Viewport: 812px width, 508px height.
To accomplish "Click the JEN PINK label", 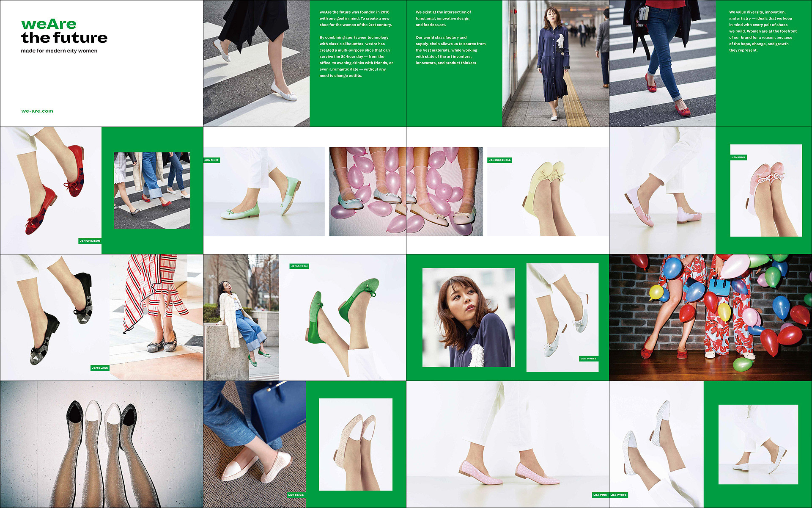I will 738,157.
